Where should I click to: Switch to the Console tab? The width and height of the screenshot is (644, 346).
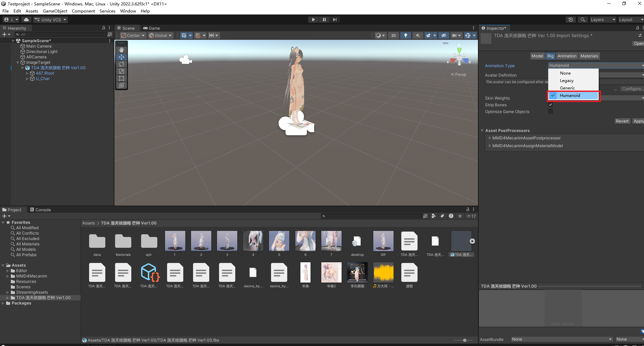[x=41, y=210]
